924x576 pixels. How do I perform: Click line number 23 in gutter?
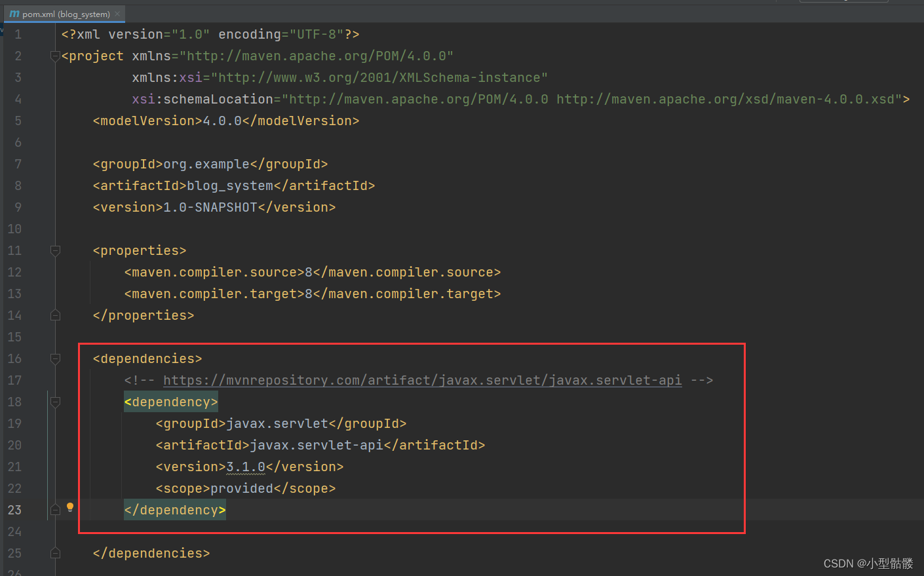coord(14,510)
